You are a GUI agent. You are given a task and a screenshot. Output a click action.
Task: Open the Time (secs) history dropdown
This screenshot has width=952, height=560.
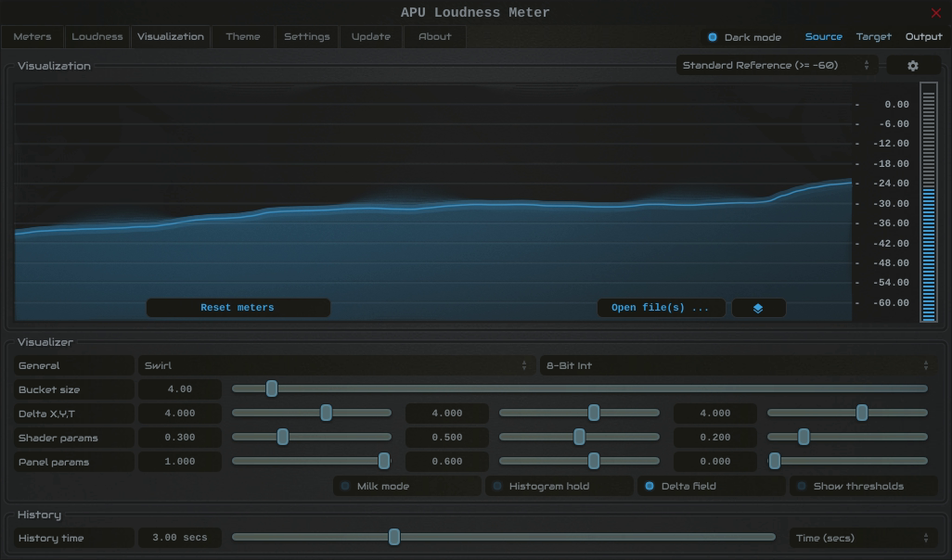pos(863,538)
